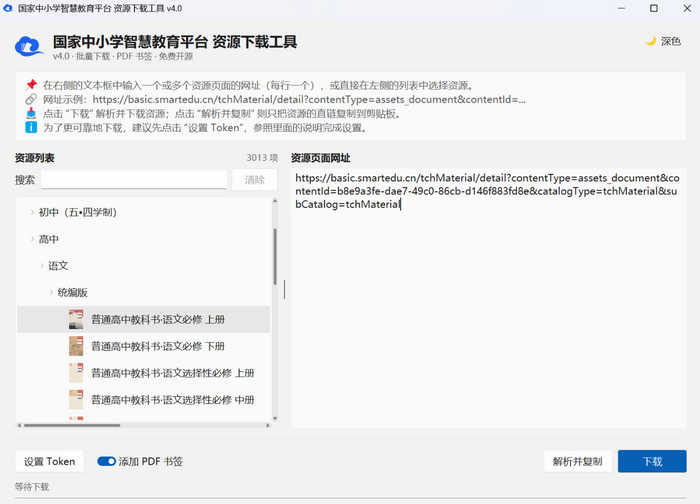Click the resource list horizontal scrollbar

tap(72, 425)
